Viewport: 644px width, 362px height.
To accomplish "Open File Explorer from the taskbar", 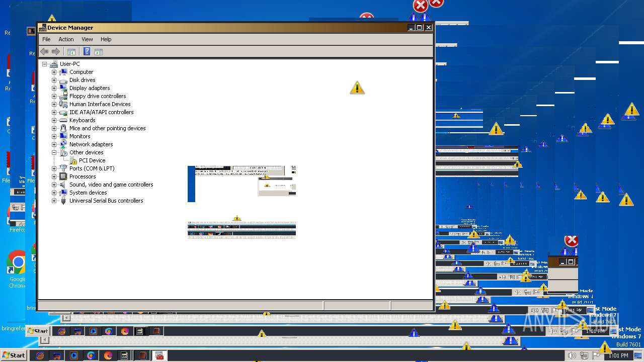I will [x=57, y=355].
